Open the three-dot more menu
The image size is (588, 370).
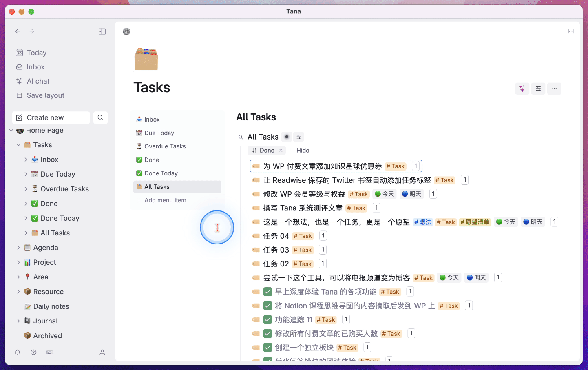[x=554, y=89]
